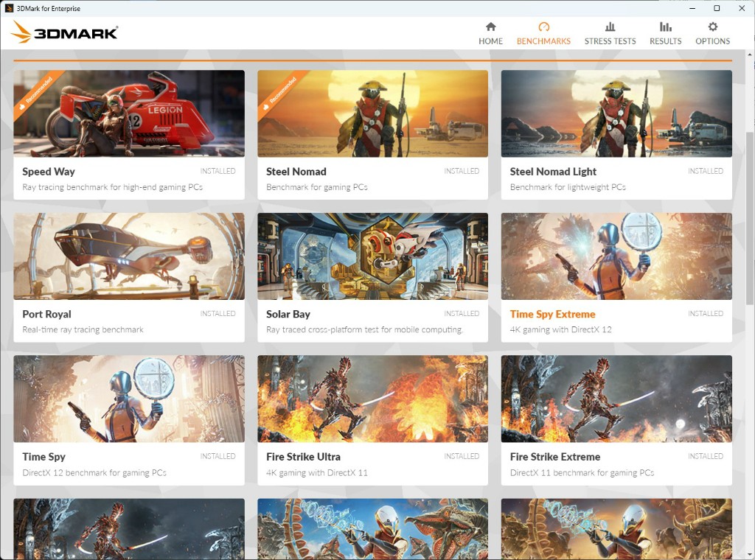Switch to the Stress Tests section
The width and height of the screenshot is (755, 560).
(610, 35)
